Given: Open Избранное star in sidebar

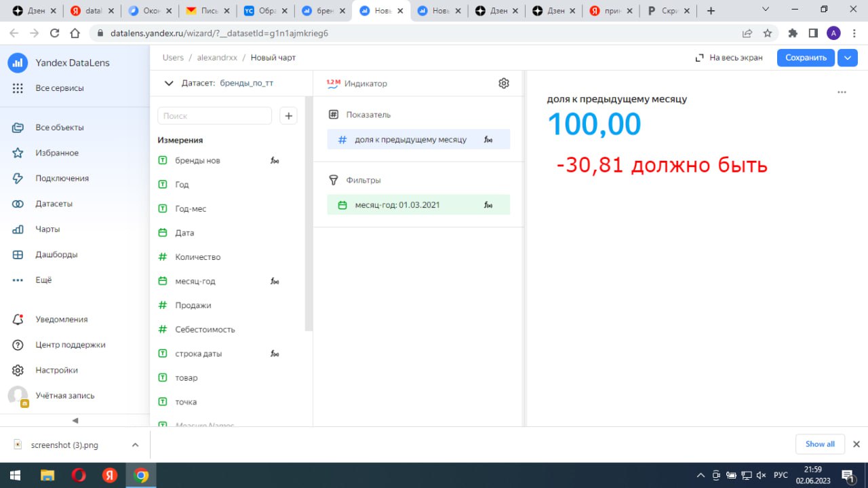Looking at the screenshot, I should 18,153.
